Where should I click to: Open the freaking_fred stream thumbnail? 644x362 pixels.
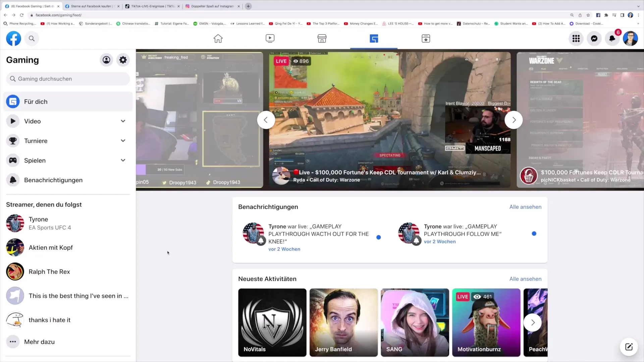(x=200, y=120)
